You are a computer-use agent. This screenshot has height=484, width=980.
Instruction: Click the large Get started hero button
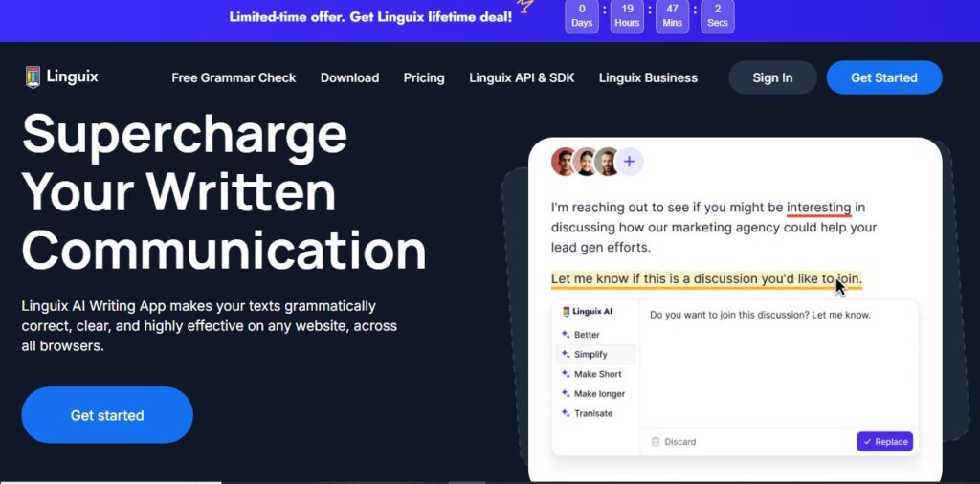point(107,415)
